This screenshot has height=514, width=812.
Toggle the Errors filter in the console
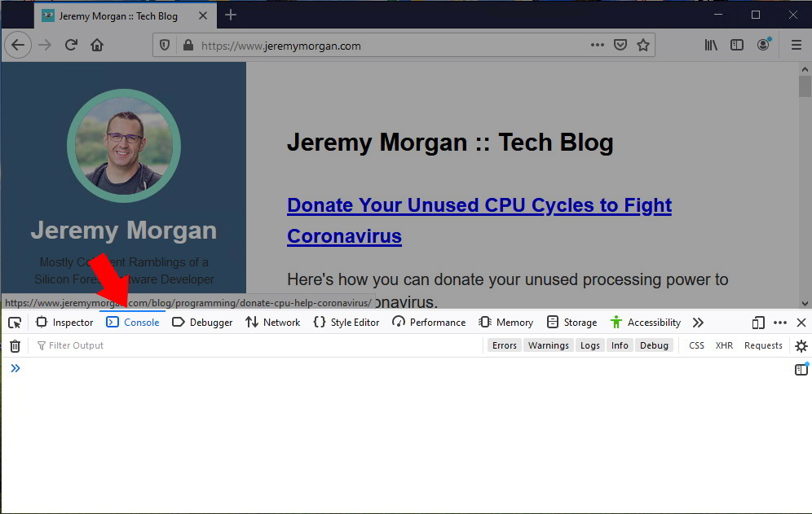(x=504, y=345)
